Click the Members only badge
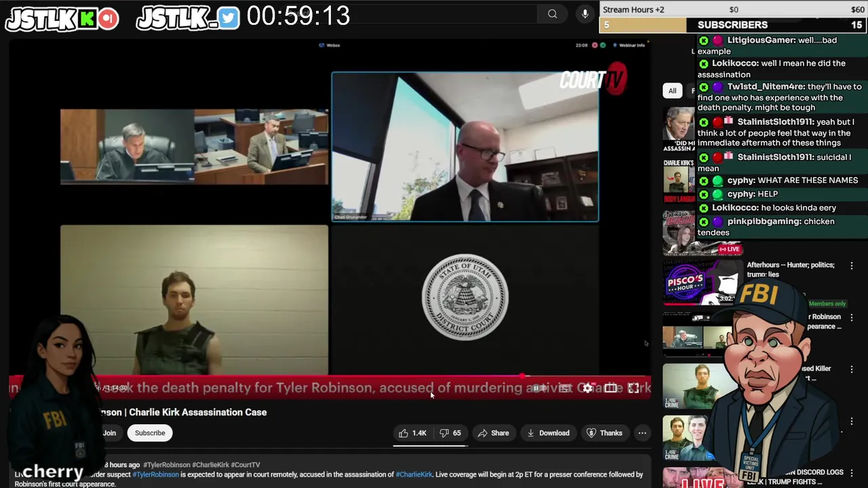The height and width of the screenshot is (488, 868). (827, 304)
